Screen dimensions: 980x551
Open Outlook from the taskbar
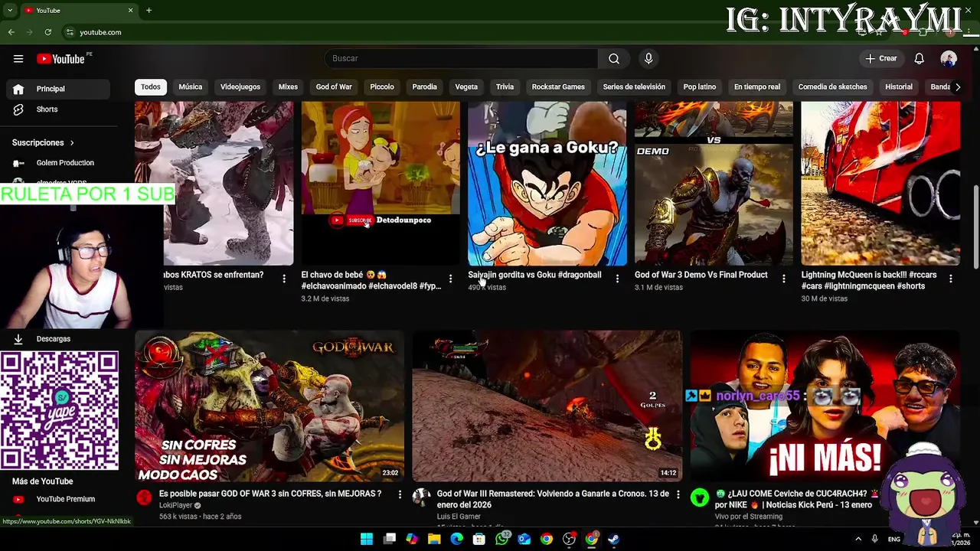[524, 539]
